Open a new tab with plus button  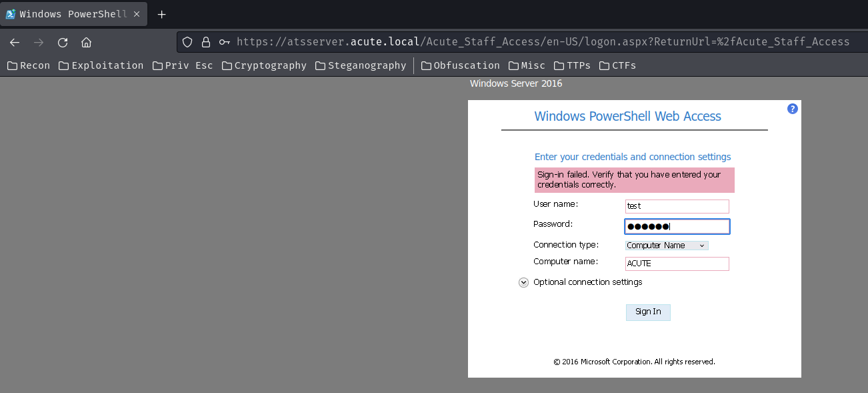coord(161,14)
